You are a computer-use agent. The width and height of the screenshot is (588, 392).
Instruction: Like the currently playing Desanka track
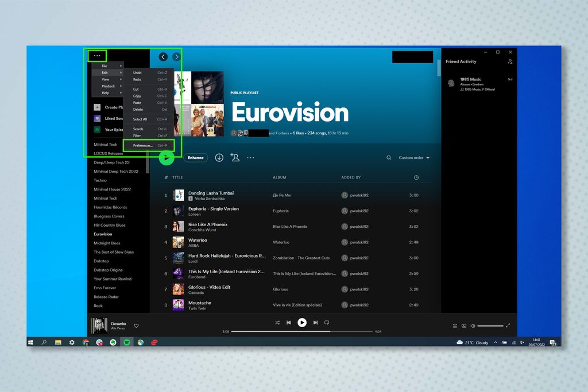tap(136, 325)
